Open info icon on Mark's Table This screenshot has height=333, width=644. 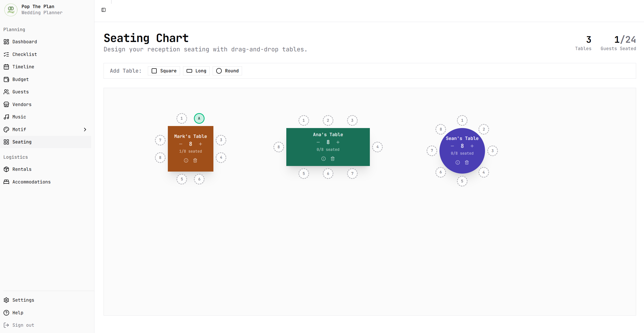(186, 160)
